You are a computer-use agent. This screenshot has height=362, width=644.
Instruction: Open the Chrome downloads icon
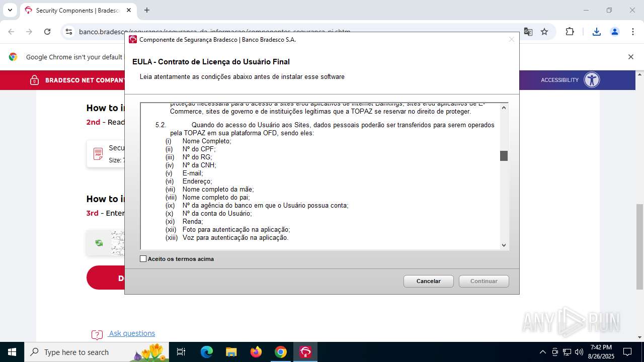(597, 32)
